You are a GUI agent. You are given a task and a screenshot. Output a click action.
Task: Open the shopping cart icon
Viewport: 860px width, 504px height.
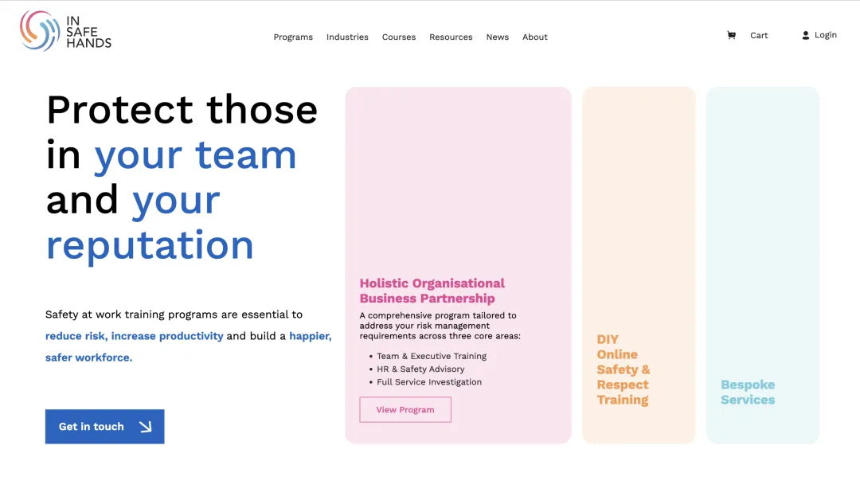pyautogui.click(x=731, y=35)
